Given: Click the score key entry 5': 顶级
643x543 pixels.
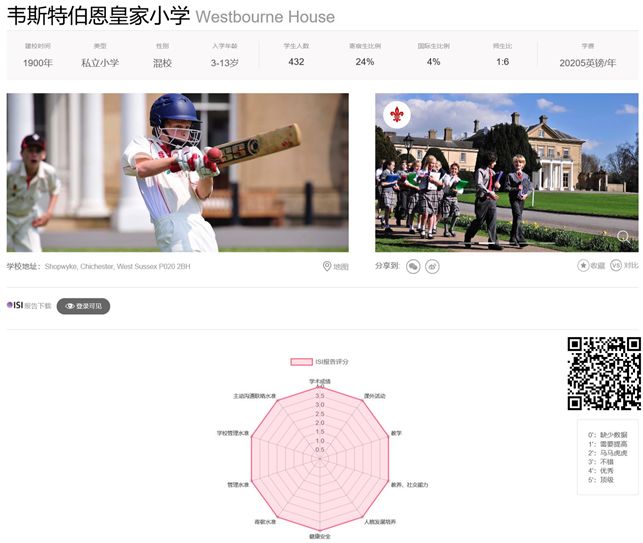Looking at the screenshot, I should coord(601,479).
